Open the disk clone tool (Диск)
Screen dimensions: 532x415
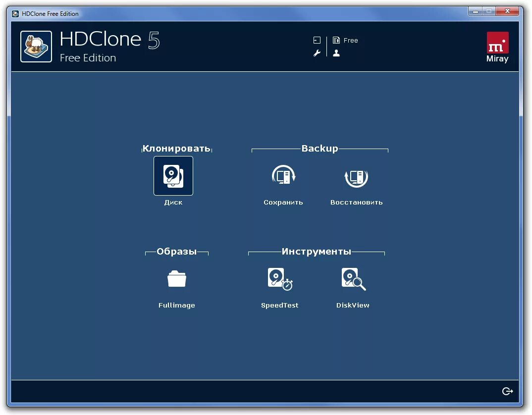coord(173,176)
